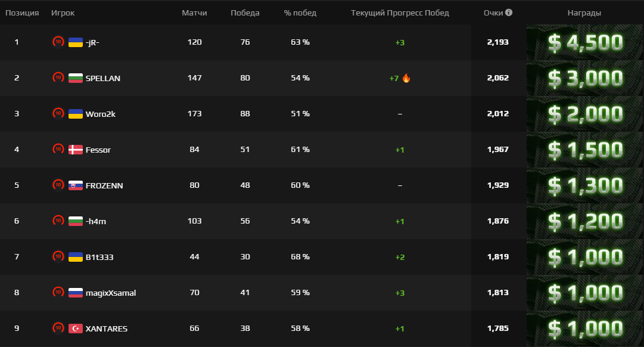Click the Ukraine flag next to Woro2k
The height and width of the screenshot is (347, 644).
(76, 114)
